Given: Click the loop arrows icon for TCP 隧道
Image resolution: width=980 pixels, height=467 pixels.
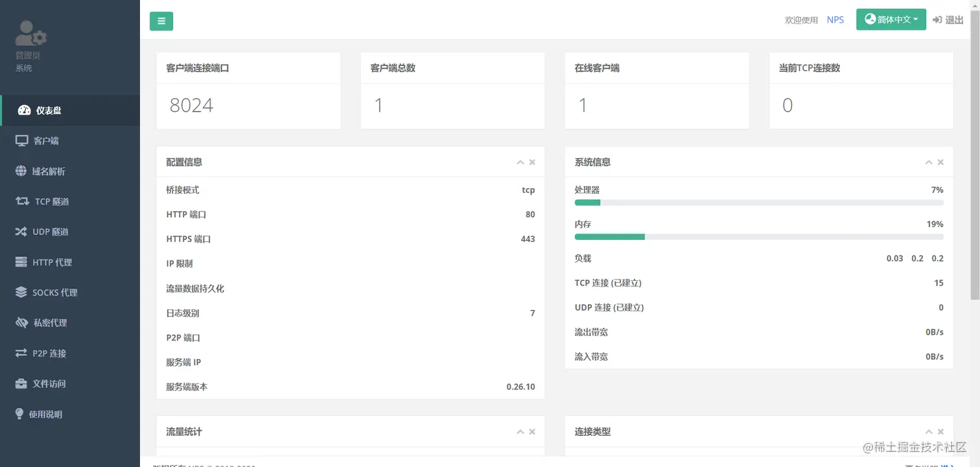Looking at the screenshot, I should pos(22,201).
